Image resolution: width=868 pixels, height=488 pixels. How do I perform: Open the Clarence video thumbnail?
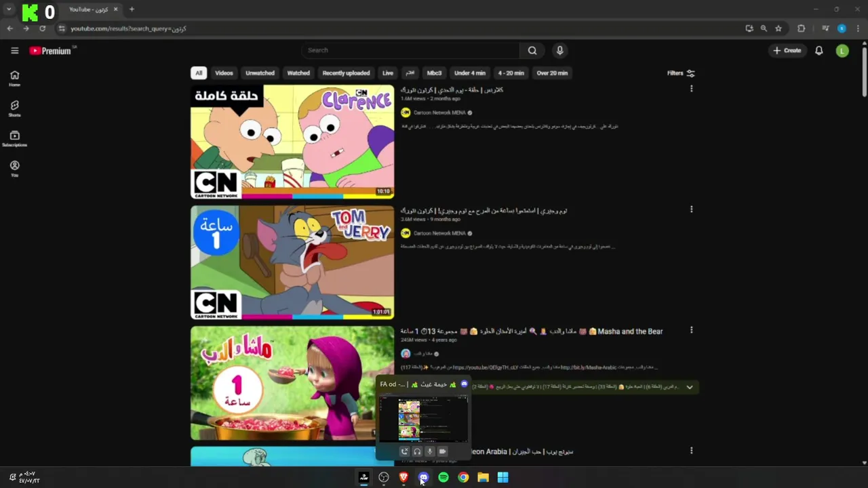pos(292,142)
